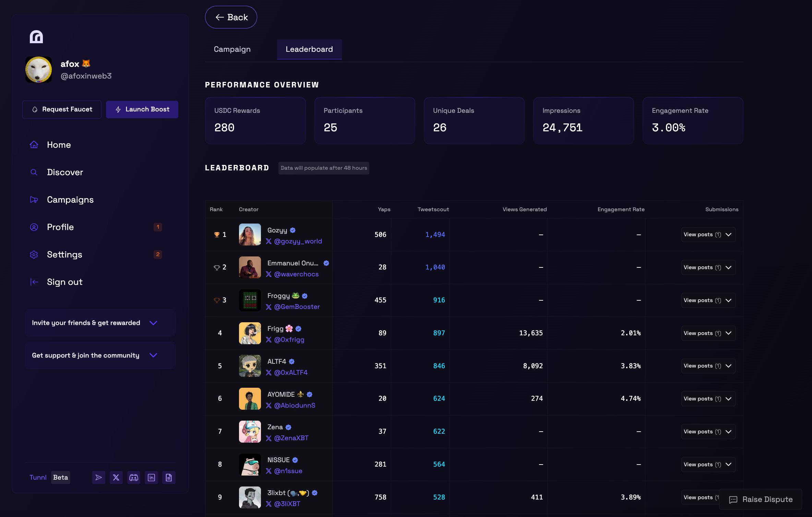Viewport: 812px width, 517px height.
Task: Open the @gozyy_world X profile link
Action: (298, 241)
